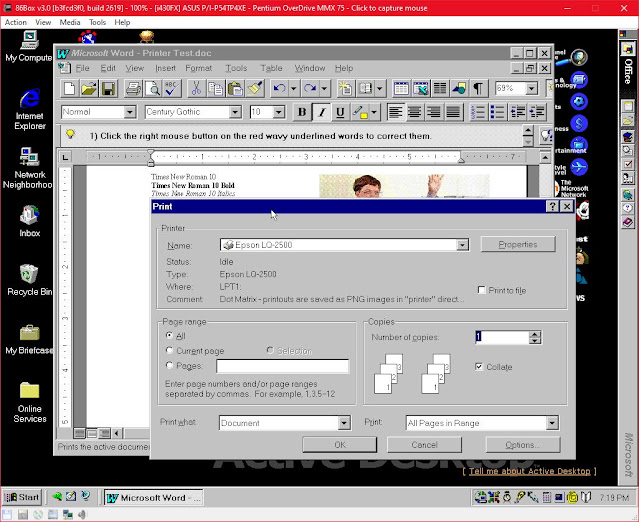Expand the All Pages in Range dropdown
The height and width of the screenshot is (522, 639).
click(552, 423)
